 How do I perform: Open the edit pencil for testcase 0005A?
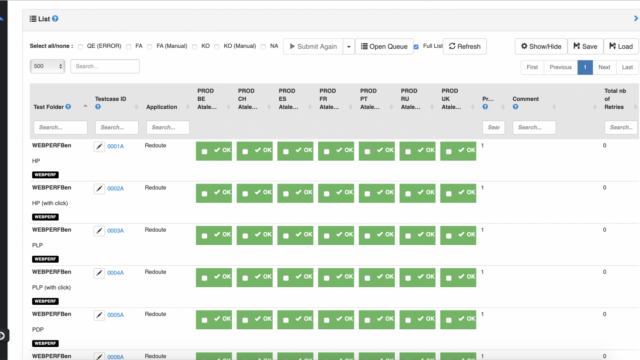click(99, 315)
